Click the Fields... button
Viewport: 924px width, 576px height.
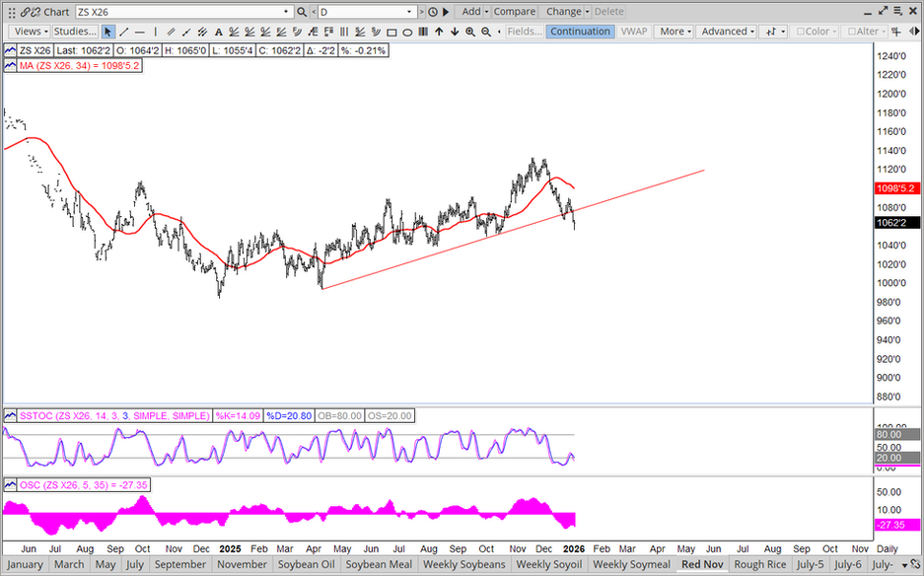coord(525,32)
